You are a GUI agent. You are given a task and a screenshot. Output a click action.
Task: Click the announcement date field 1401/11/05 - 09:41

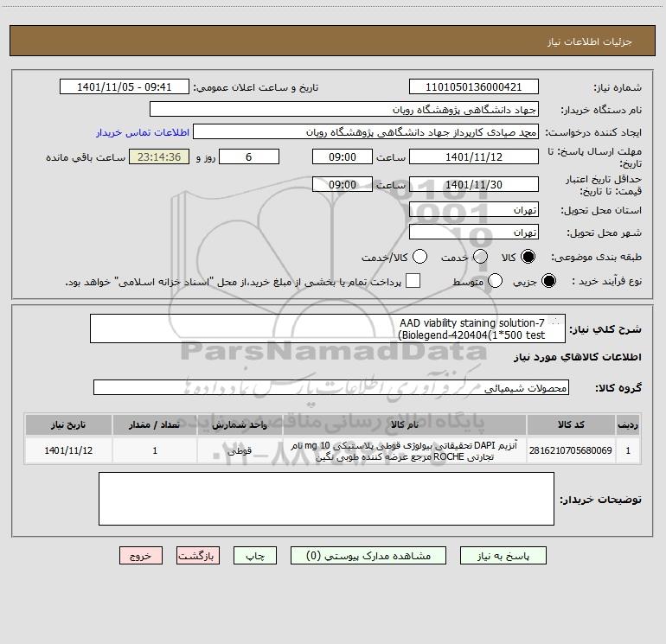coord(125,87)
